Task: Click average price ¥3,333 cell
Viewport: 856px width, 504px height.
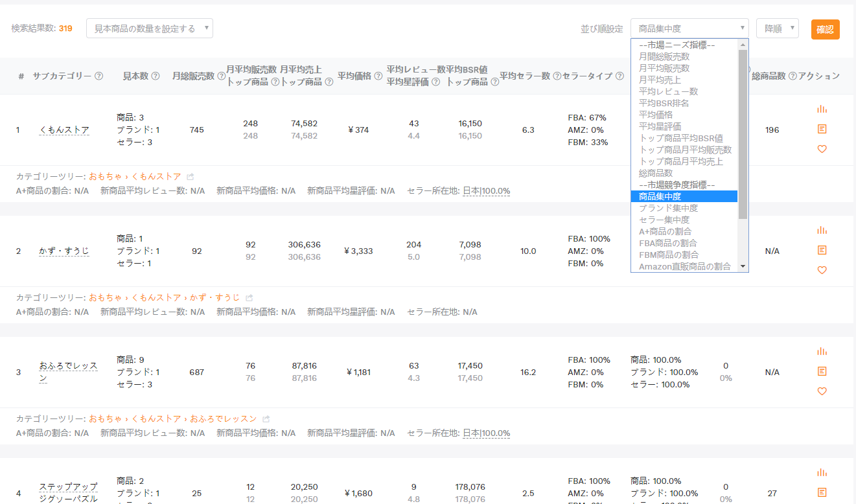Action: tap(358, 251)
